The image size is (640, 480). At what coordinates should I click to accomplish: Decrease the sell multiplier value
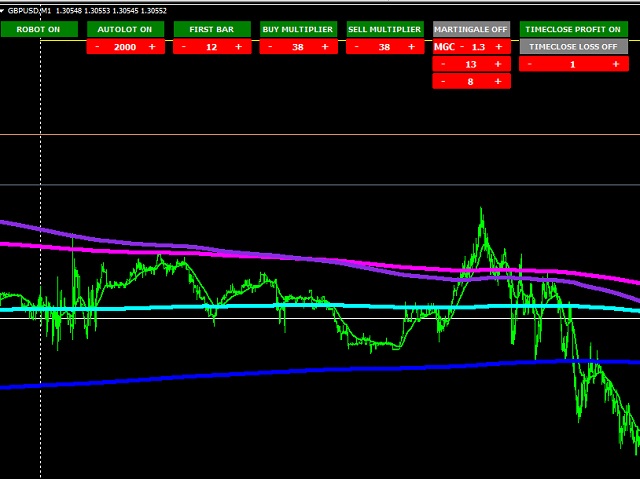coord(357,47)
